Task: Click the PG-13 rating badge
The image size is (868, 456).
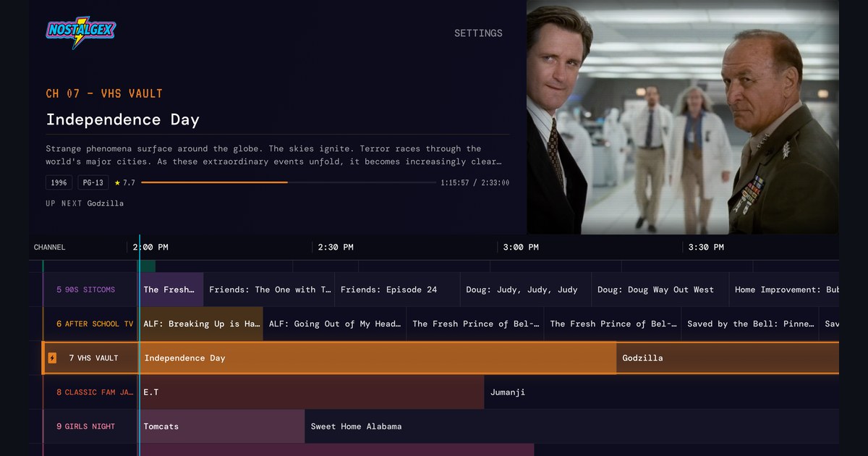Action: [x=93, y=183]
